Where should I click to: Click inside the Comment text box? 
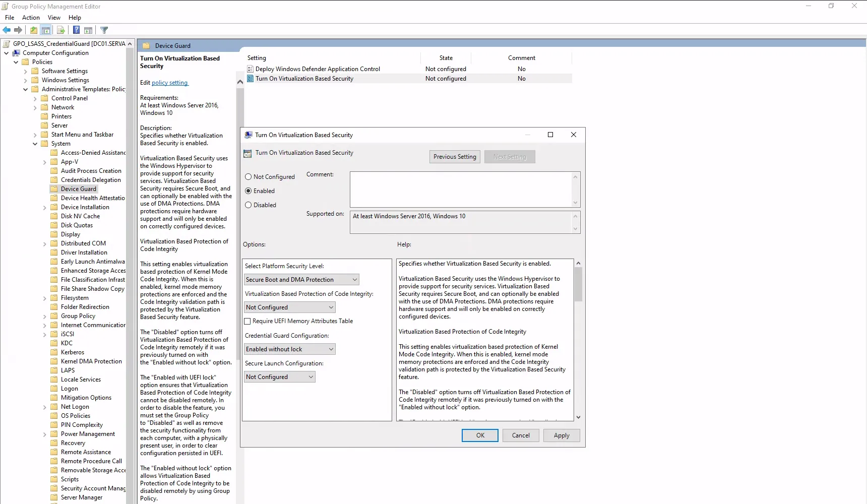coord(461,190)
